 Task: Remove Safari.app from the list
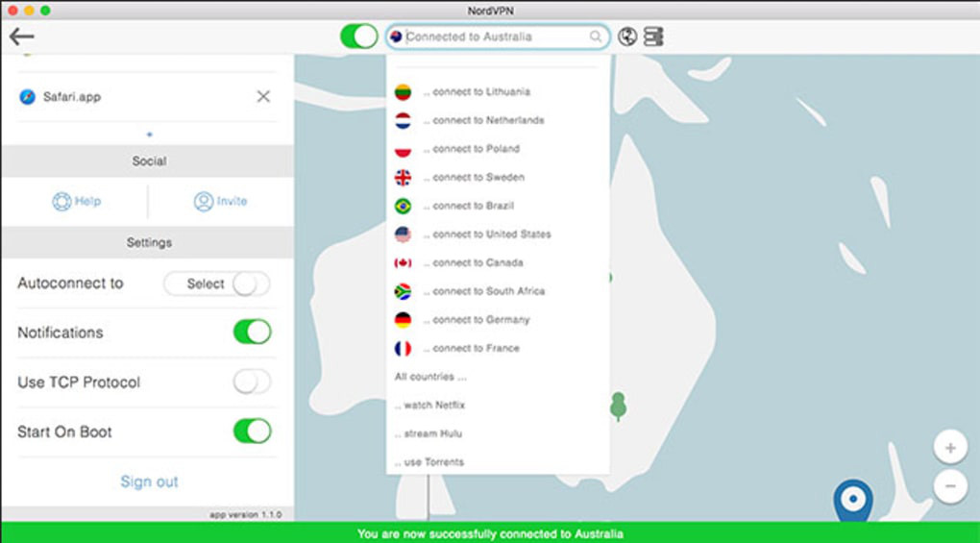point(263,96)
